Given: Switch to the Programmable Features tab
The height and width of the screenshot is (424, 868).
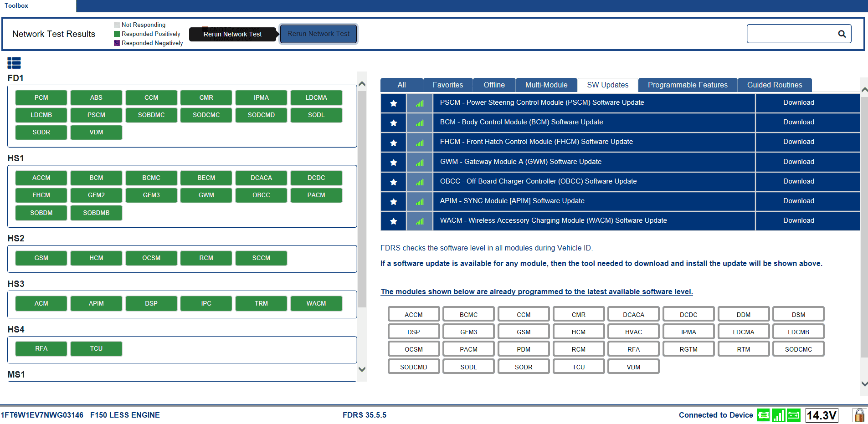Looking at the screenshot, I should pos(687,85).
